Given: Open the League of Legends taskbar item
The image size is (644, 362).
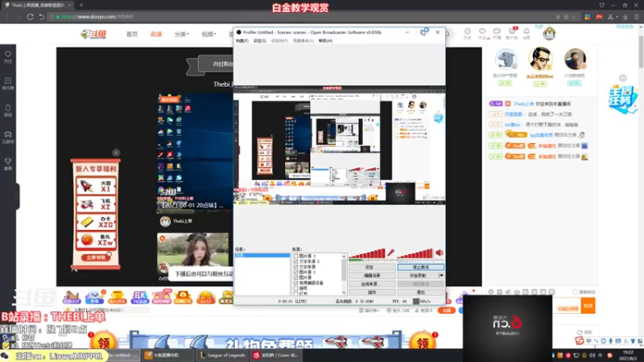Looking at the screenshot, I should click(222, 356).
